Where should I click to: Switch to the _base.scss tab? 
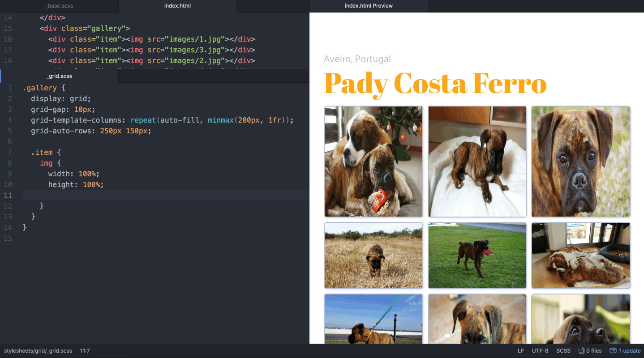pos(59,6)
